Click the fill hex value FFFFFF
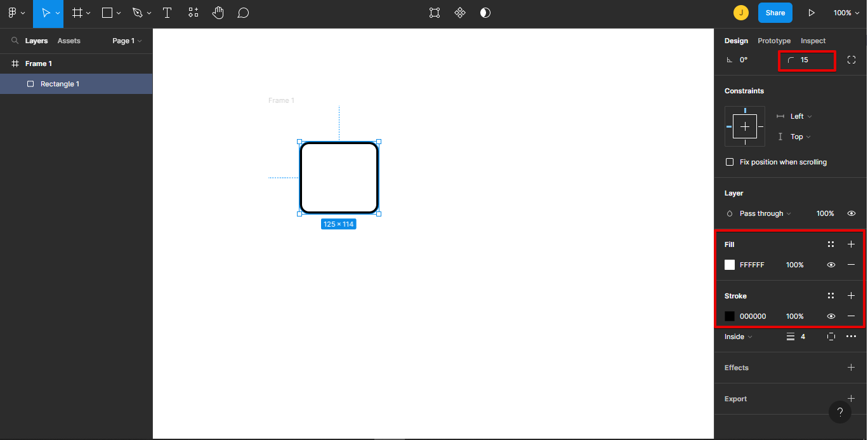Viewport: 868px width, 440px height. pyautogui.click(x=752, y=265)
